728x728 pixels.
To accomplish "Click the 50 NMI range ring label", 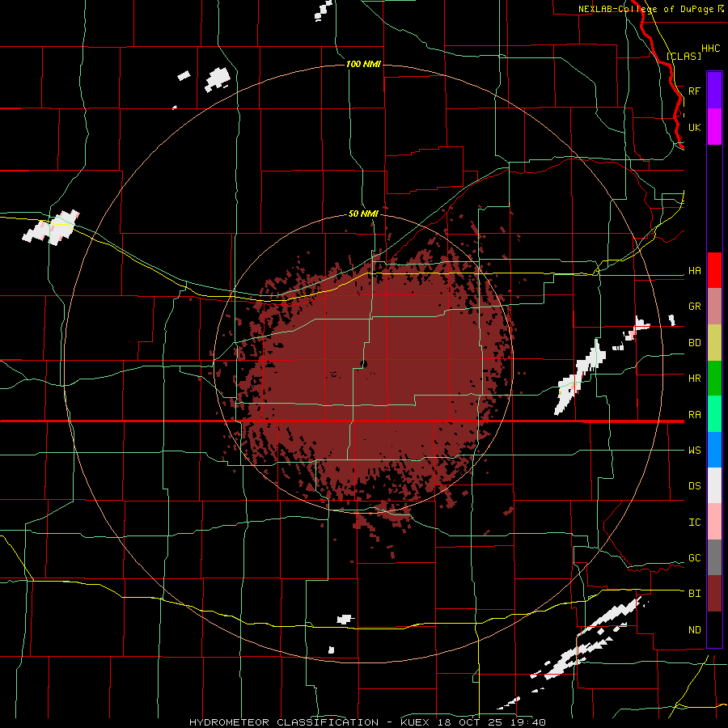I will point(363,214).
